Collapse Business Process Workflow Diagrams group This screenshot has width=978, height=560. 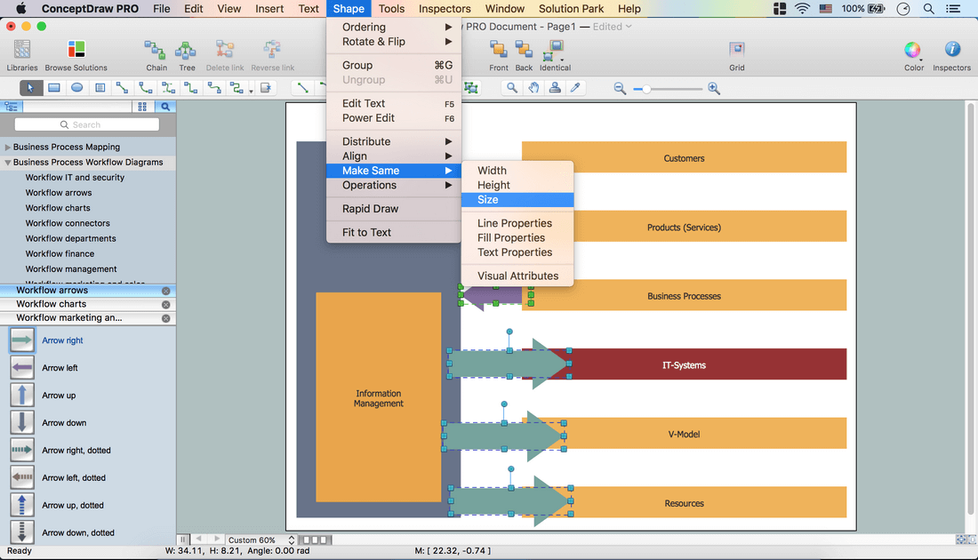(7, 162)
